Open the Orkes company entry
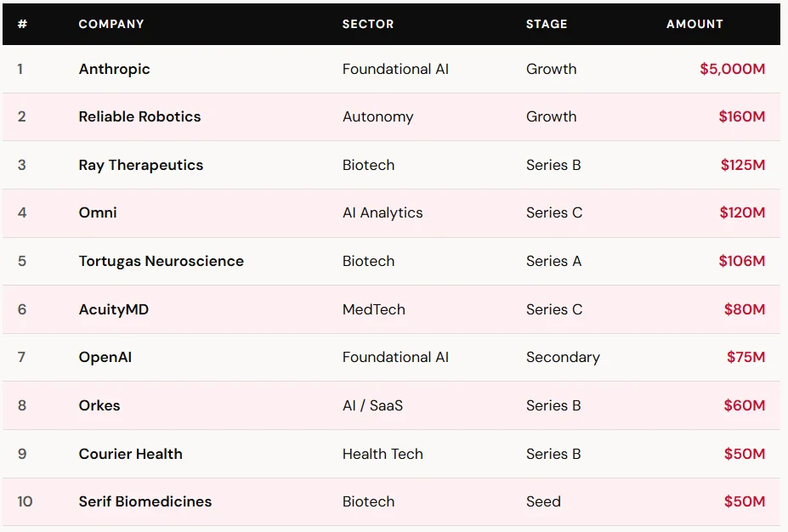 point(99,405)
